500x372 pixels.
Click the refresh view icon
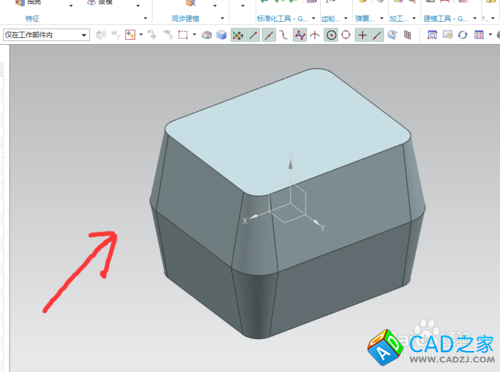pyautogui.click(x=462, y=35)
